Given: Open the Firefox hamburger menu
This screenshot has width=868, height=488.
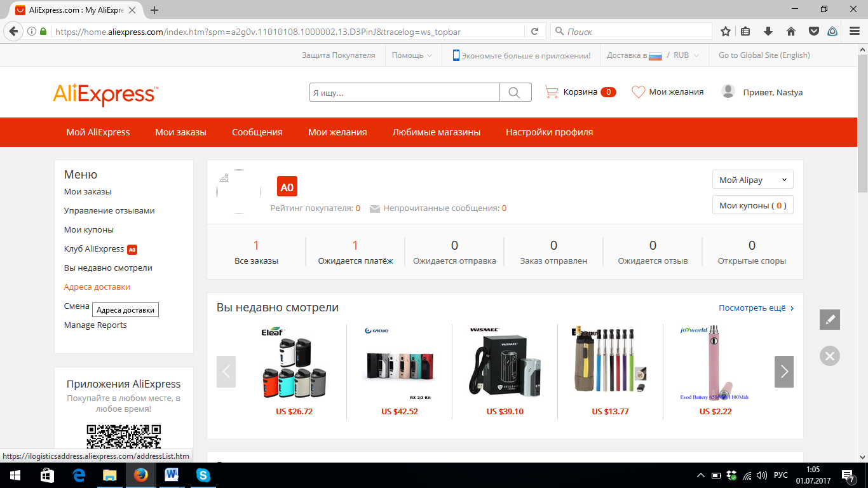Looking at the screenshot, I should pos(854,31).
